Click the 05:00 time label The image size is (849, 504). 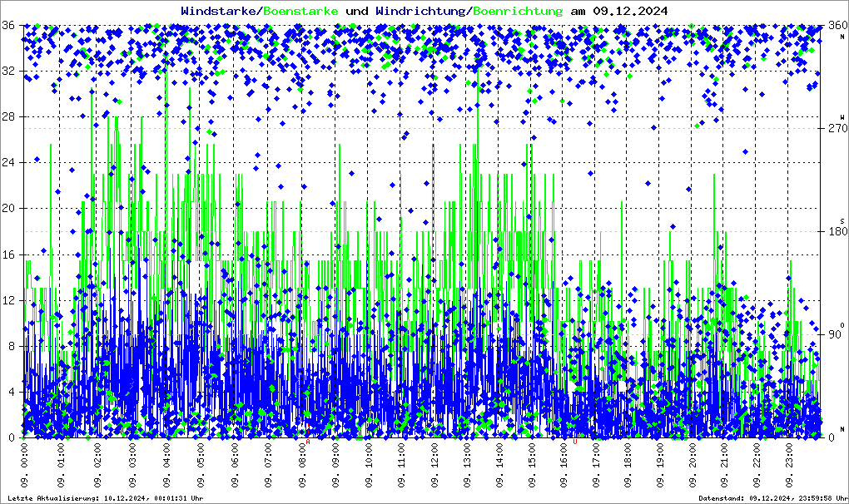point(201,465)
